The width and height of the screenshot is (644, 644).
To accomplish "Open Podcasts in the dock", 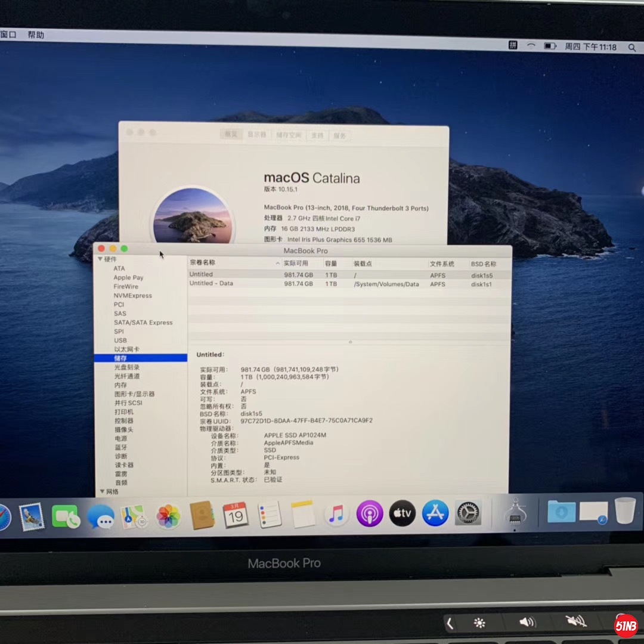I will pos(370,513).
